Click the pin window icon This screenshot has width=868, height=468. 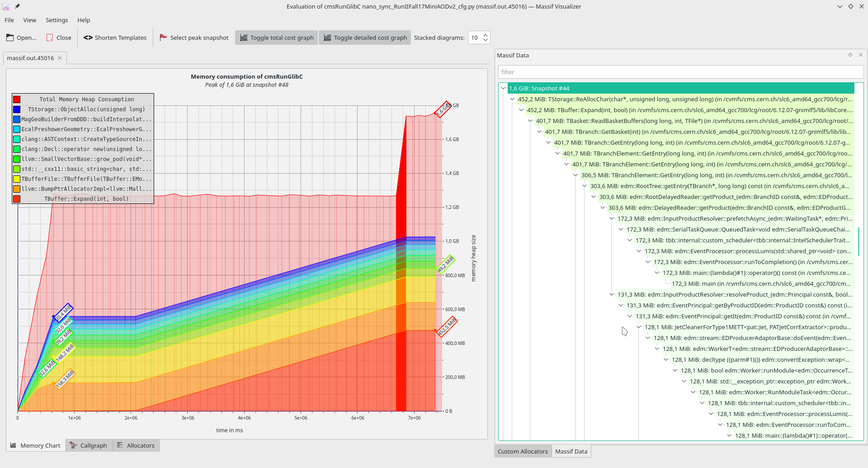(17, 6)
